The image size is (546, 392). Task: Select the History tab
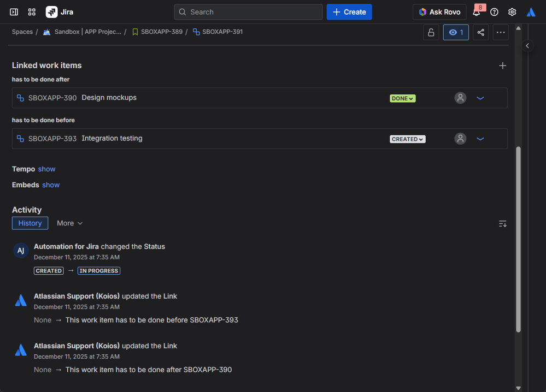coord(30,223)
